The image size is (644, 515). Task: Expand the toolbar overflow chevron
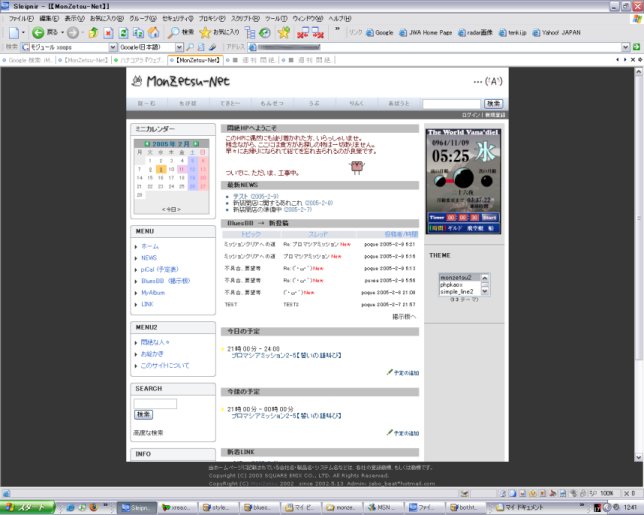(x=337, y=29)
